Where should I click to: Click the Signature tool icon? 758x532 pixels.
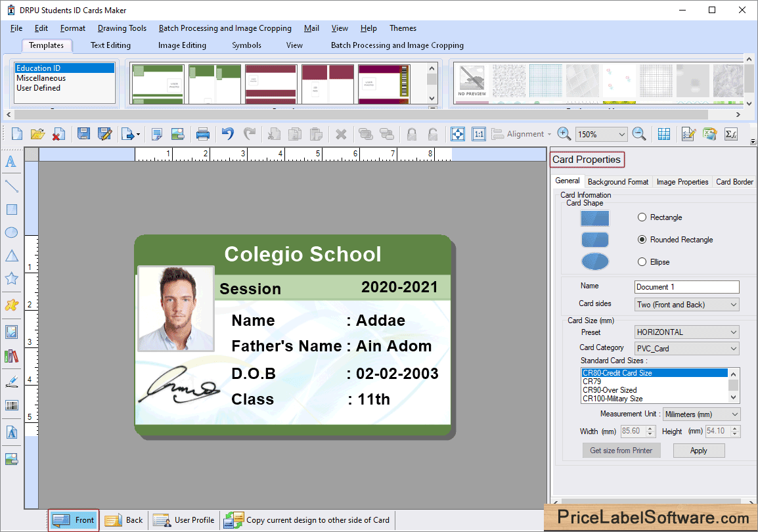tap(11, 381)
